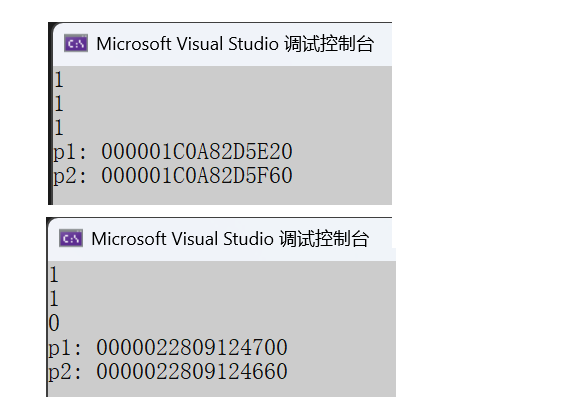
Task: Click the first output line 1 in top console
Action: 59,79
